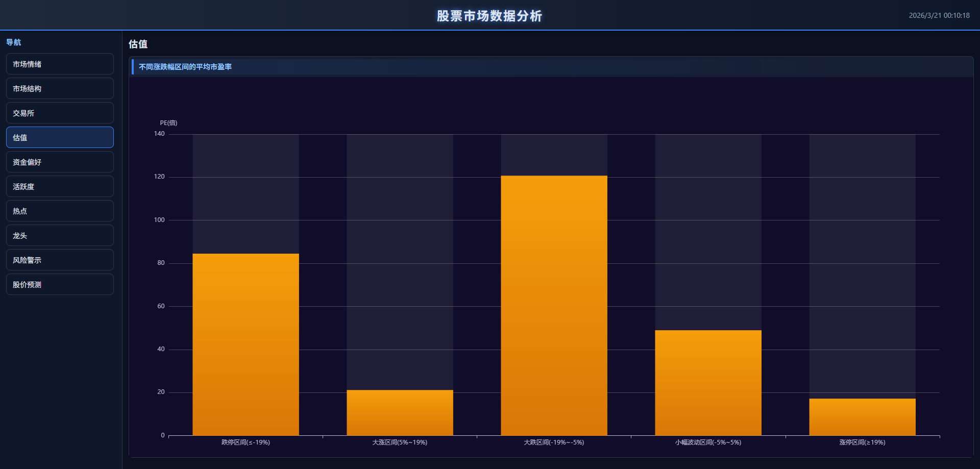Click the 大涨区间(5%~19%) orange bar
The image size is (980, 469).
coord(400,412)
